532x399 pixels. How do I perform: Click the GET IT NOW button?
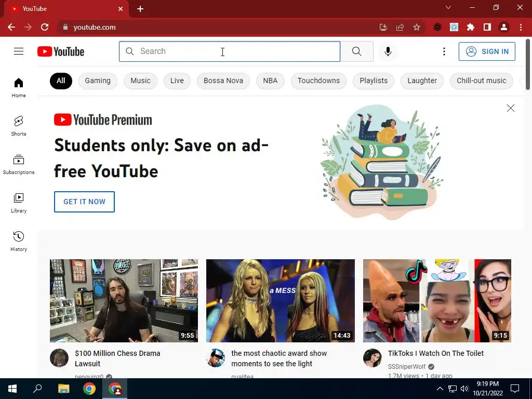pos(84,202)
